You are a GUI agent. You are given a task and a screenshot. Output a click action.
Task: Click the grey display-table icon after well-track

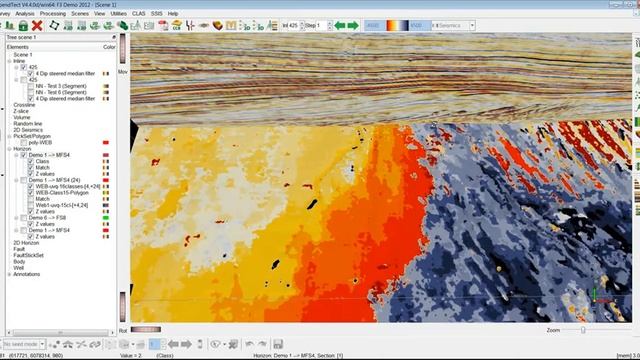tap(149, 26)
